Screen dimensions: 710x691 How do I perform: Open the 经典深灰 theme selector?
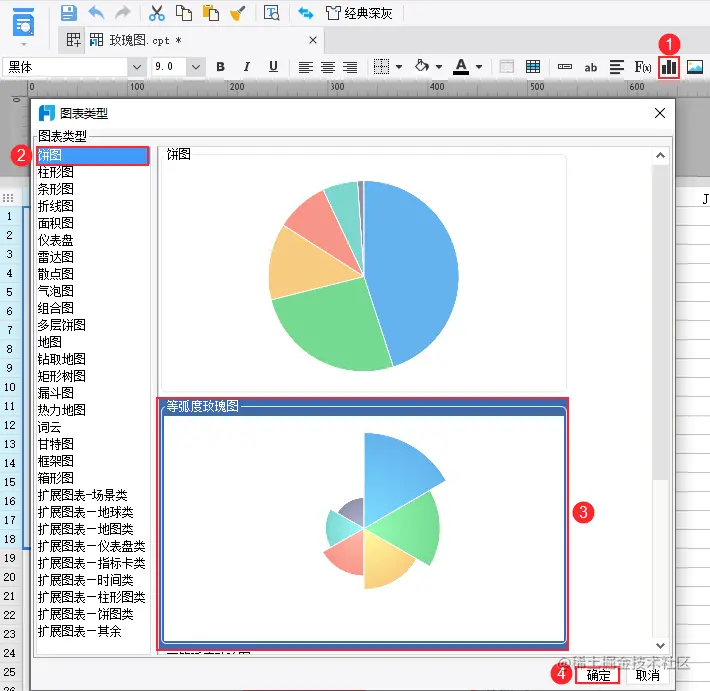coord(359,13)
